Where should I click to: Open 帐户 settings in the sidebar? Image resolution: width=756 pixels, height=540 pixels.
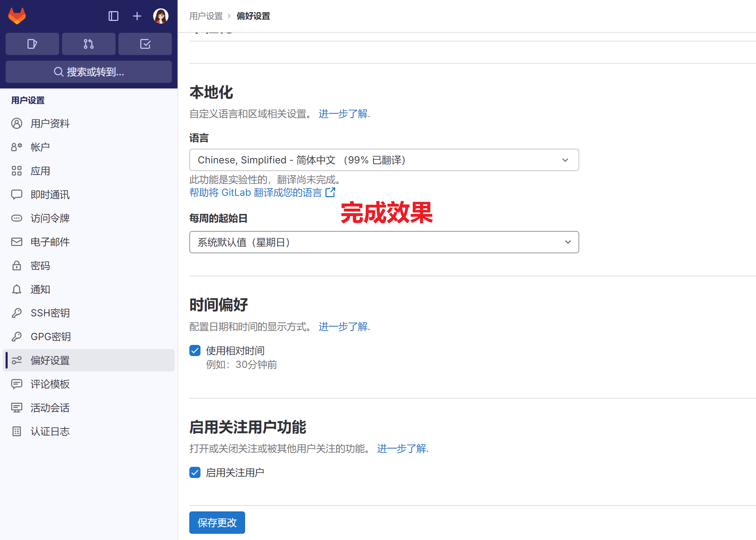click(x=89, y=147)
